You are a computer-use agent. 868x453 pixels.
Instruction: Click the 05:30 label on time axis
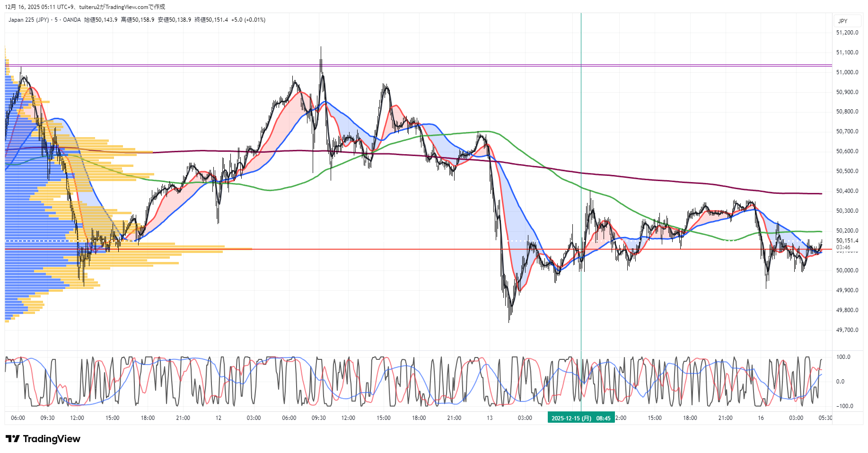pos(825,418)
